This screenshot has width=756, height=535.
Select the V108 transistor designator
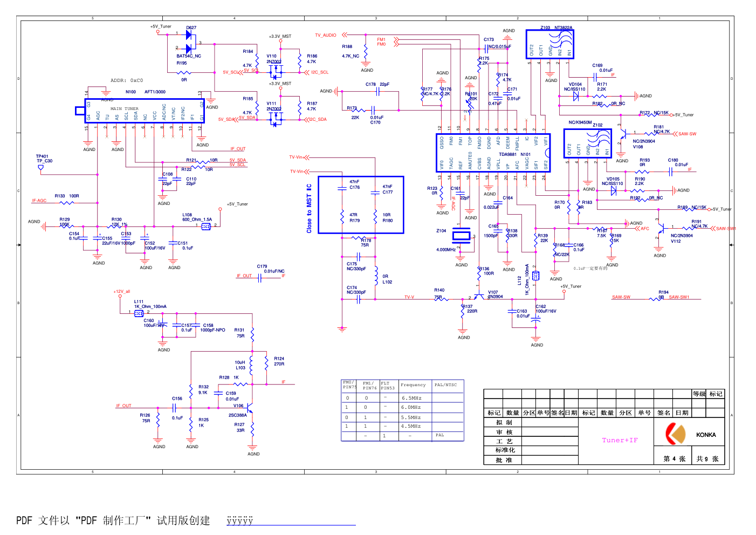point(638,147)
